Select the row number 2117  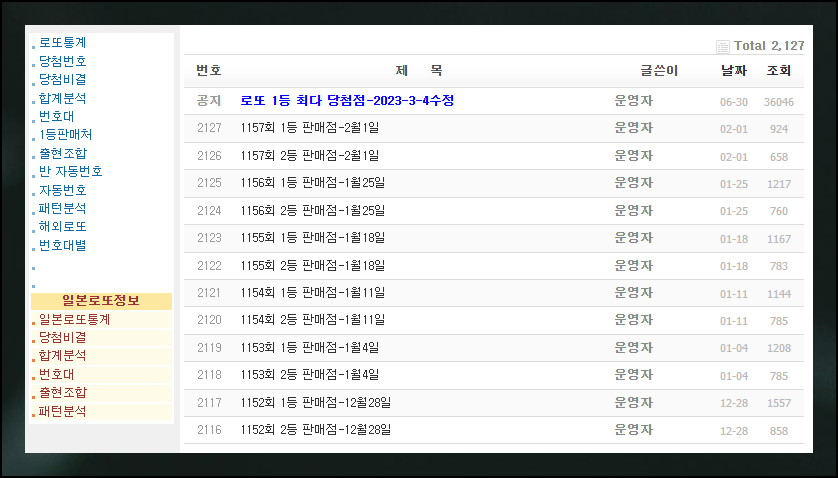(x=209, y=403)
